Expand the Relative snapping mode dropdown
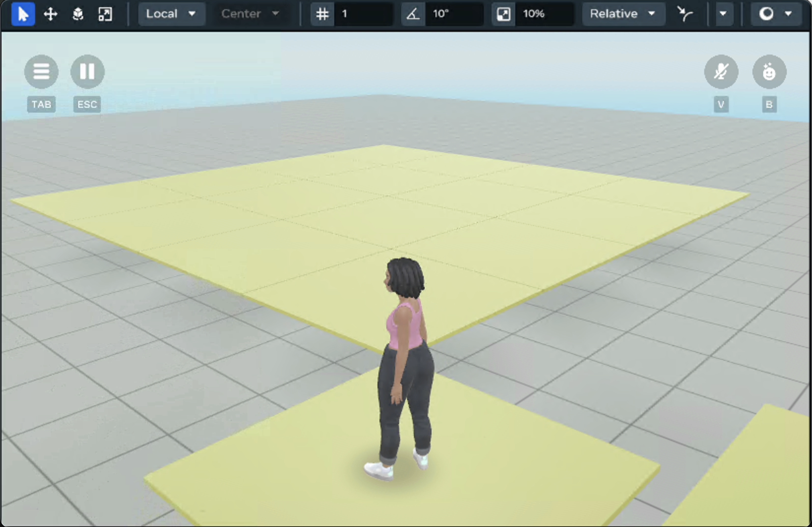Viewport: 812px width, 527px height. coord(623,14)
